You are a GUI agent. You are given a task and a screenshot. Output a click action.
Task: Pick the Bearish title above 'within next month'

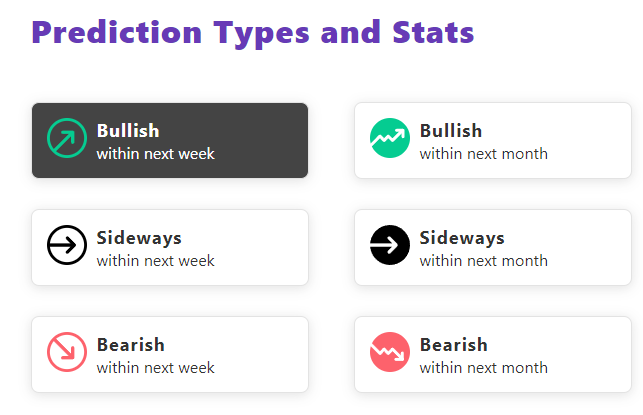point(454,345)
